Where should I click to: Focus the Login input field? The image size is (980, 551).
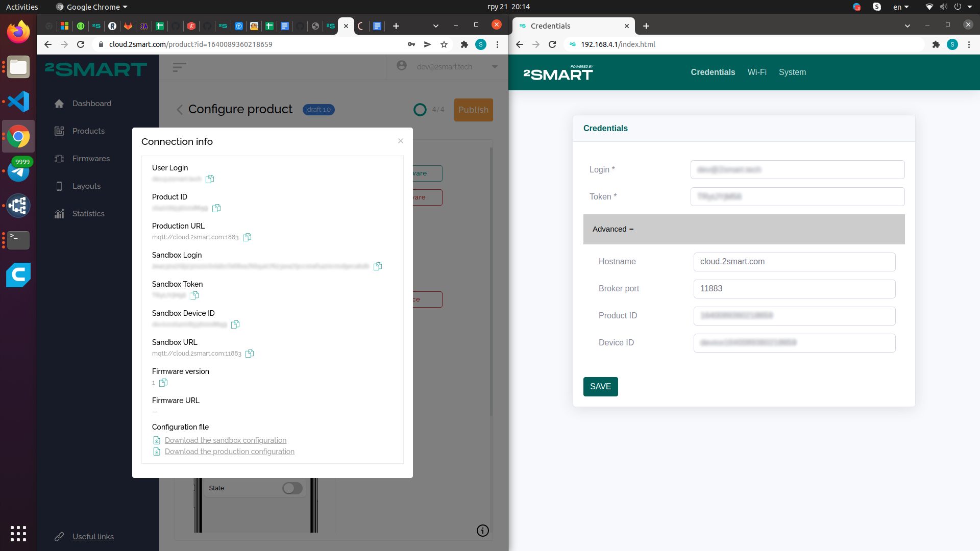click(x=797, y=170)
